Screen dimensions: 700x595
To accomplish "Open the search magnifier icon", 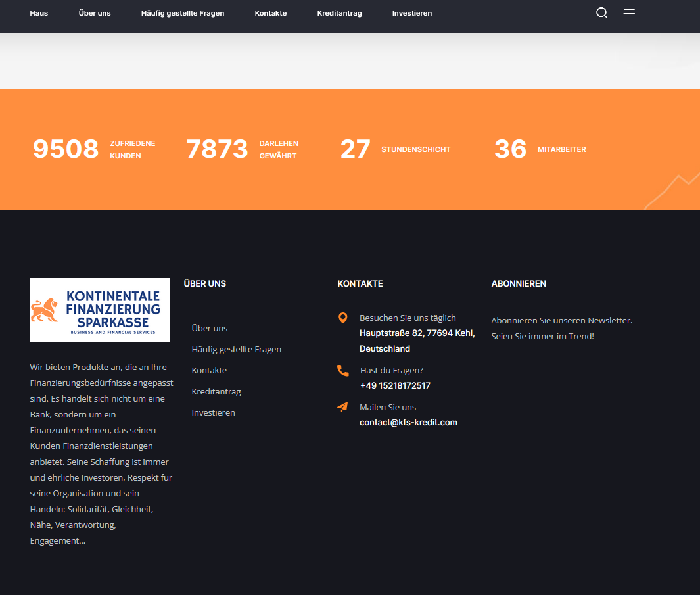I will (x=602, y=13).
